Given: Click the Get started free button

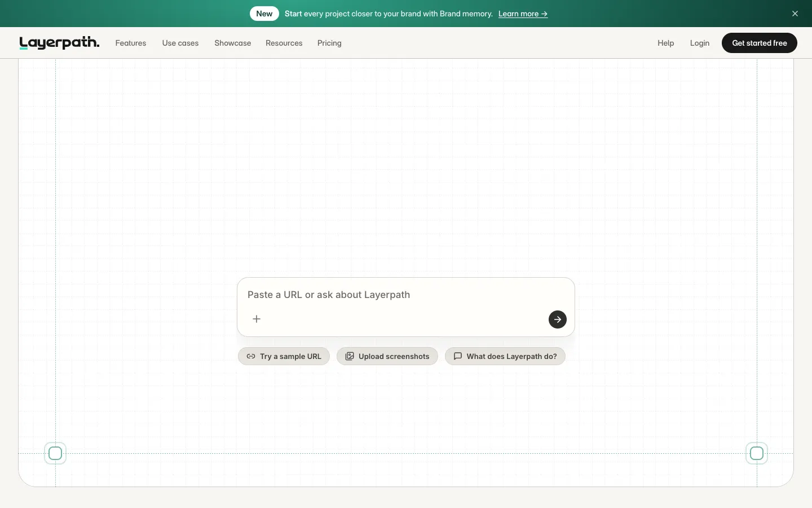Looking at the screenshot, I should 760,43.
